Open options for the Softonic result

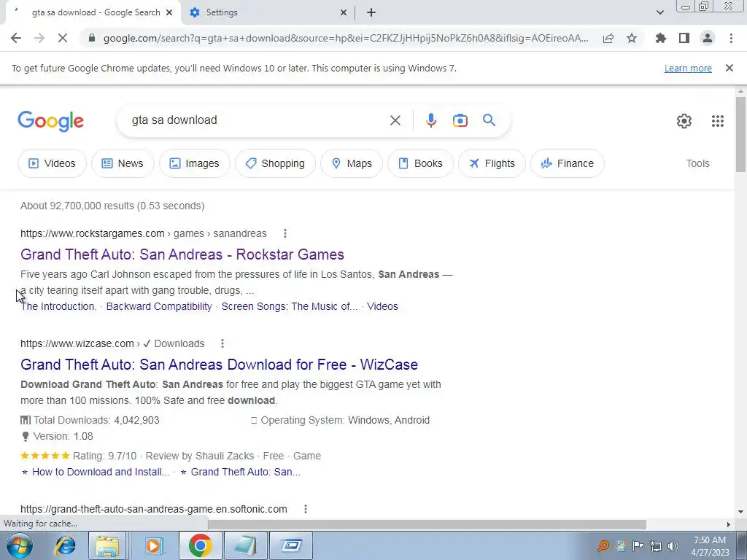pos(306,509)
